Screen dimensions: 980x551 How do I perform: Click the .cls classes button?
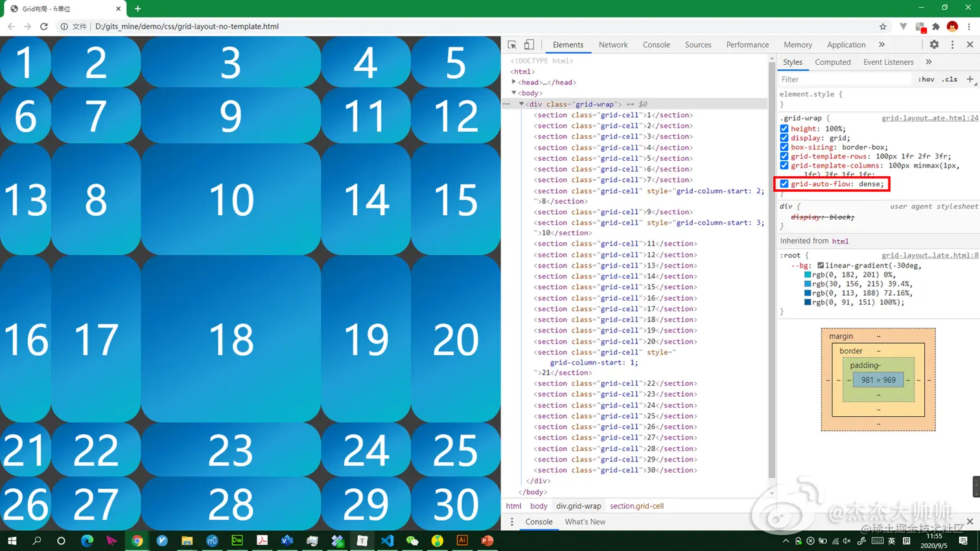[x=950, y=79]
